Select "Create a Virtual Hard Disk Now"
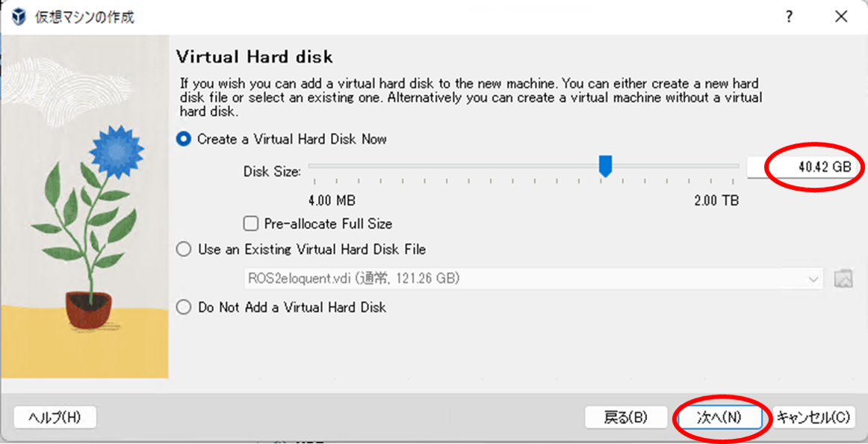Viewport: 868px width, 444px height. 182,139
